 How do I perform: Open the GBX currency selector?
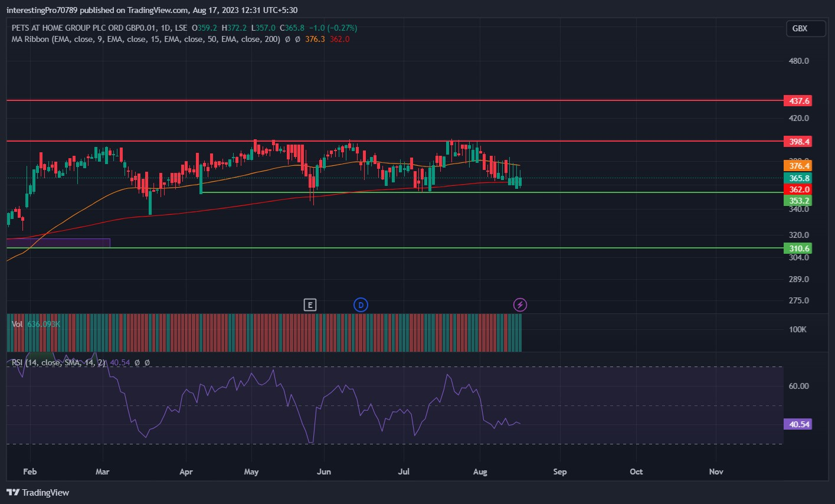coord(805,28)
